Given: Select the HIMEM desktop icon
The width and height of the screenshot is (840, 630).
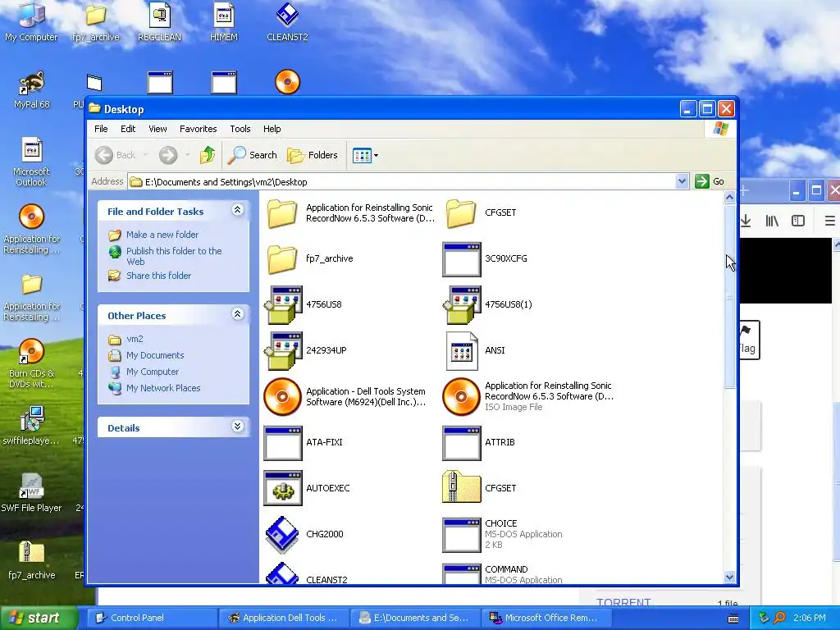Looking at the screenshot, I should tap(223, 21).
